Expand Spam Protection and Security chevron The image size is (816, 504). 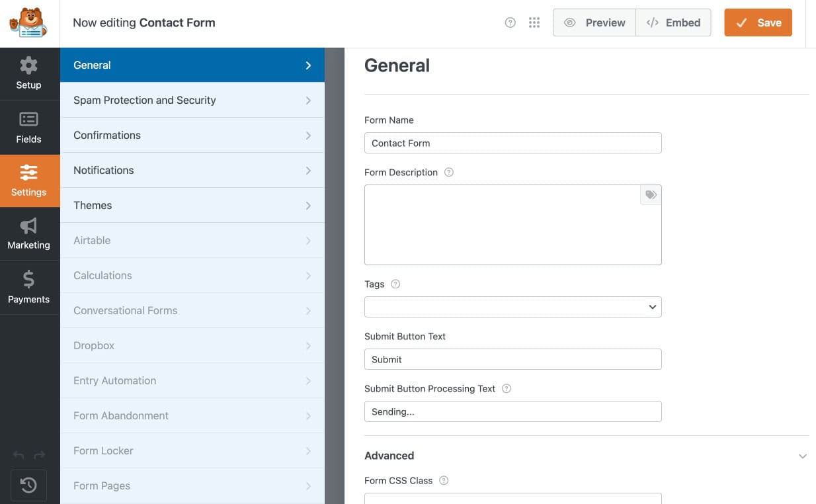point(308,100)
